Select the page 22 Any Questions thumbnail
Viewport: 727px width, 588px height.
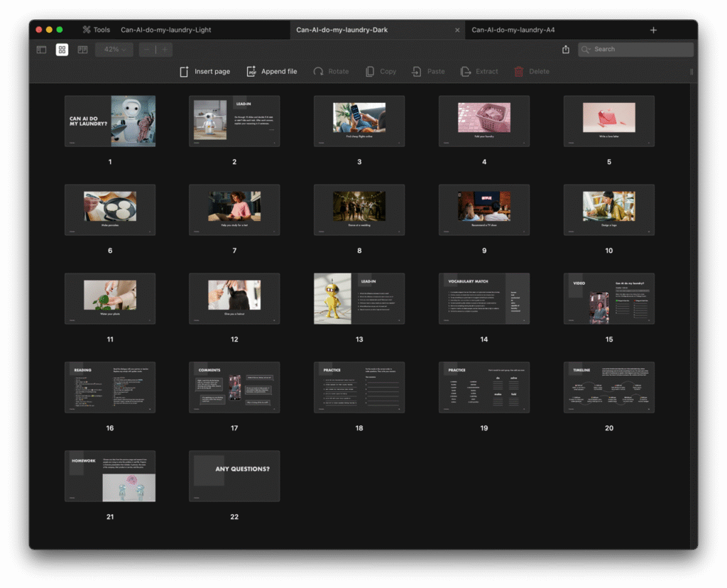(x=234, y=476)
